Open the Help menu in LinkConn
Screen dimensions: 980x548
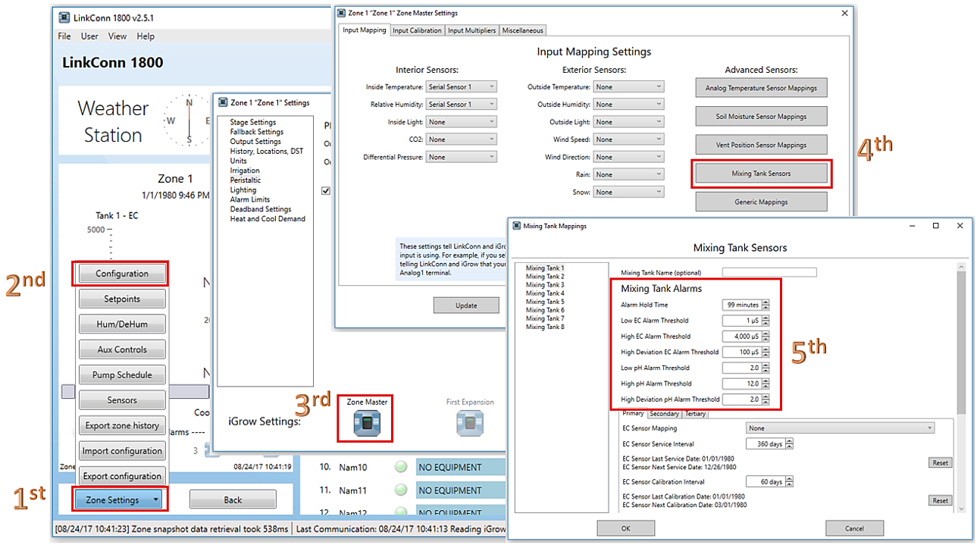coord(146,36)
